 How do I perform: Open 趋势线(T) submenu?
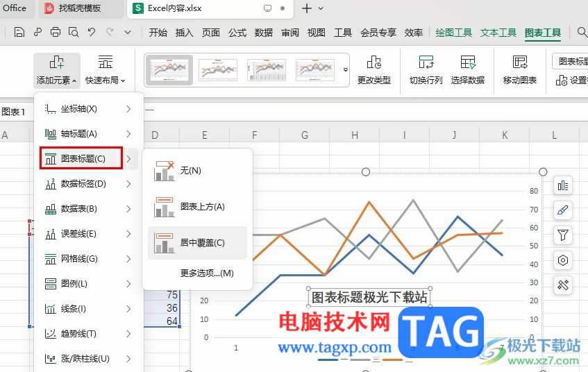coord(88,334)
